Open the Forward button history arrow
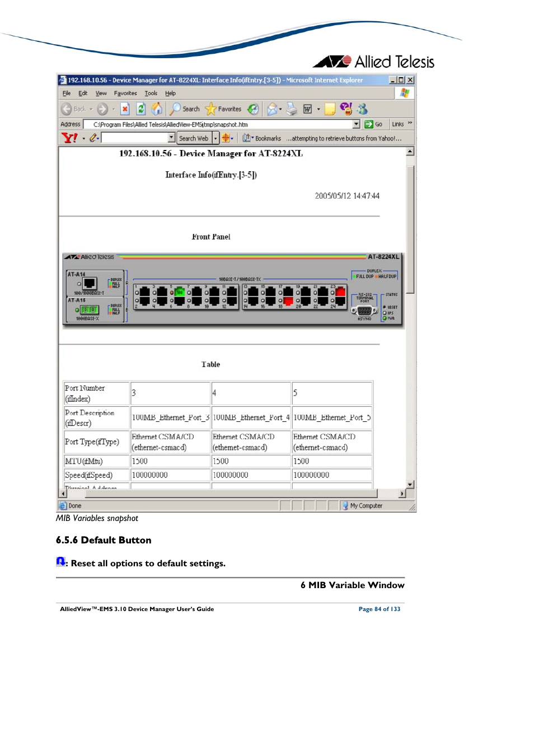534x756 pixels. pyautogui.click(x=113, y=109)
